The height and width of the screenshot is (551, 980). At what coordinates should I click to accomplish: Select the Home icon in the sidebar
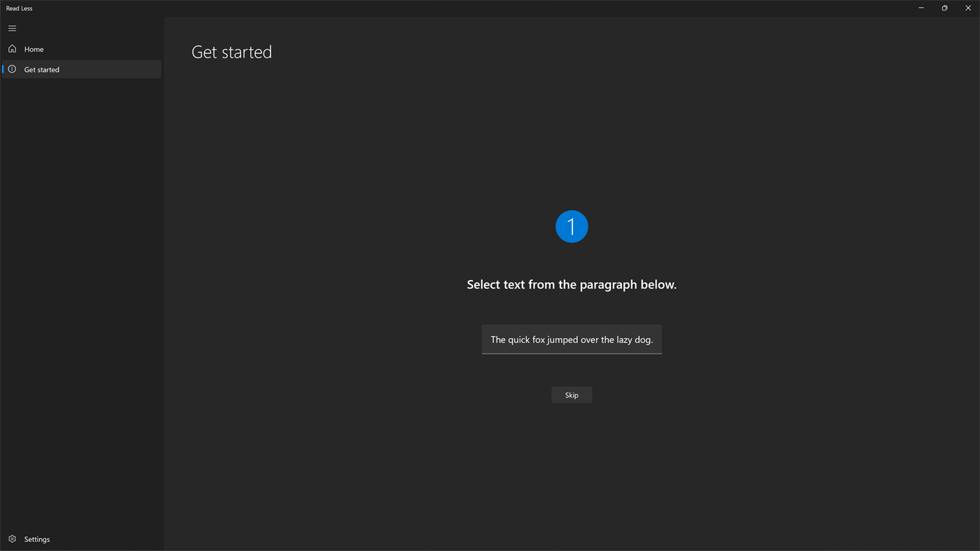pos(11,48)
